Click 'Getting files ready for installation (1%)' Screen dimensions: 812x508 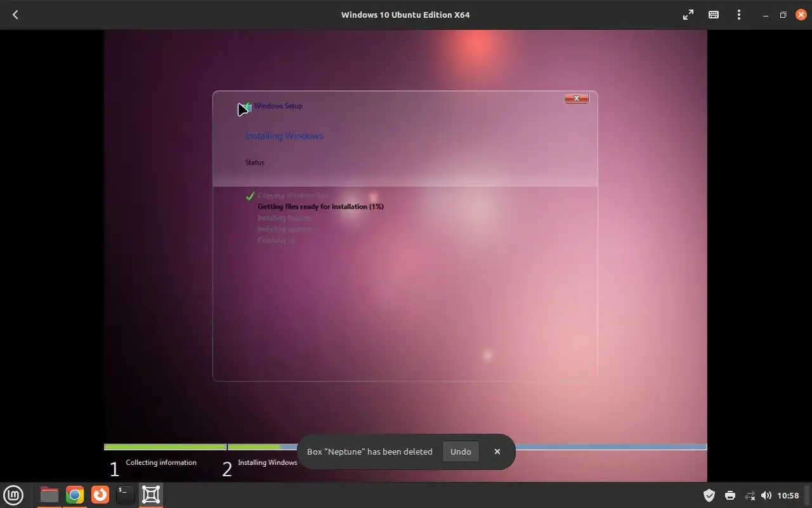320,206
